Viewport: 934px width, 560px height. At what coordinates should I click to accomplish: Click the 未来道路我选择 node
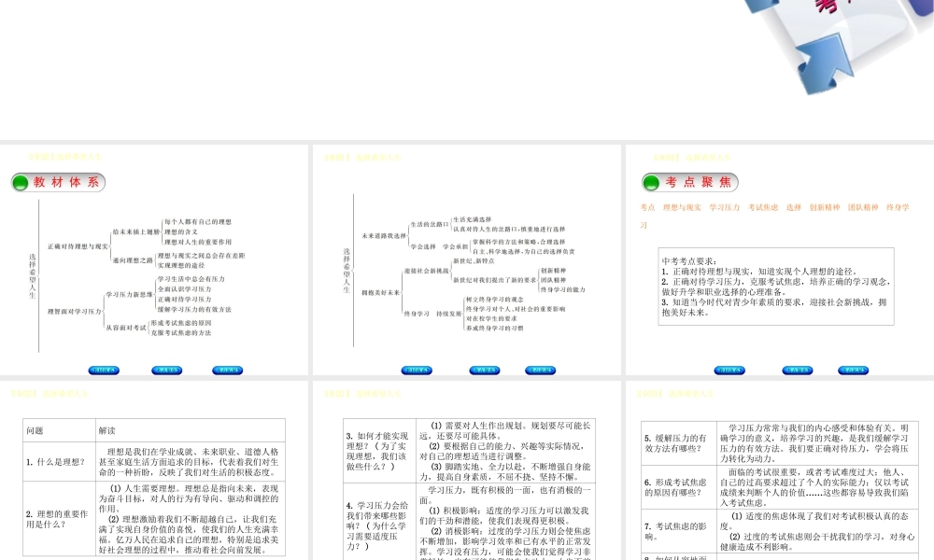pos(384,235)
